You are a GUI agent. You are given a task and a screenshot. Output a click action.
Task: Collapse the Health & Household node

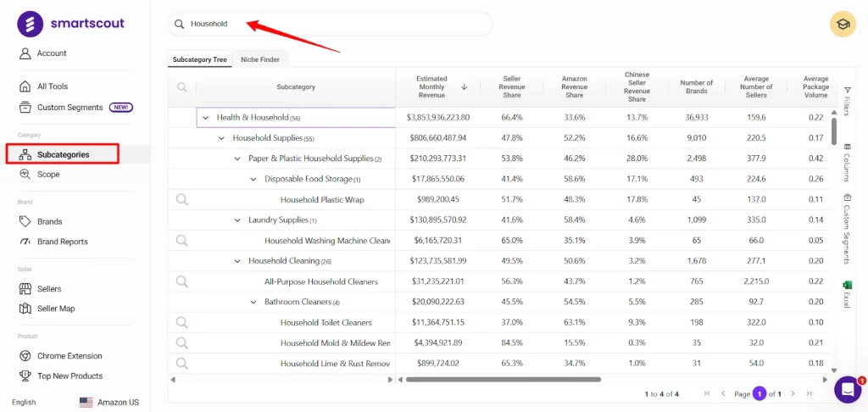coord(206,117)
